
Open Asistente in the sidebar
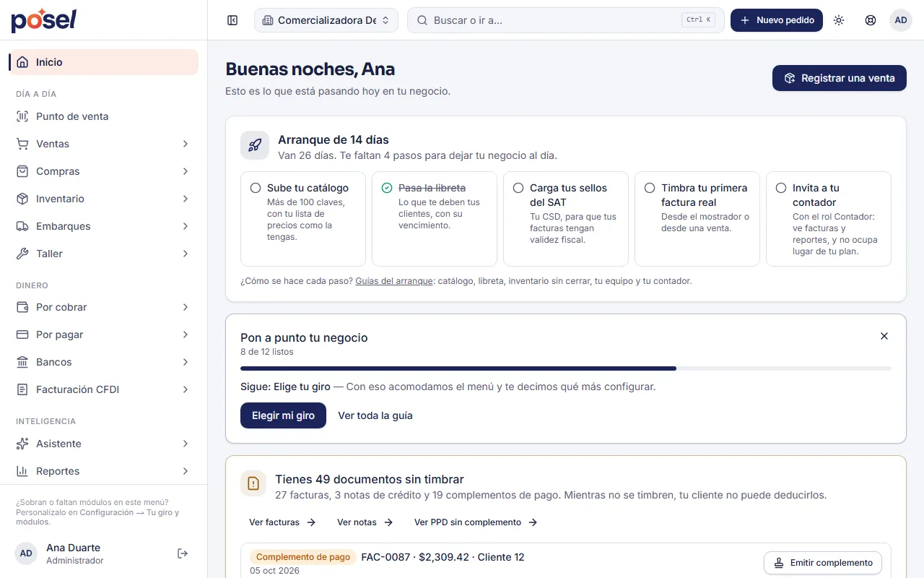point(103,444)
